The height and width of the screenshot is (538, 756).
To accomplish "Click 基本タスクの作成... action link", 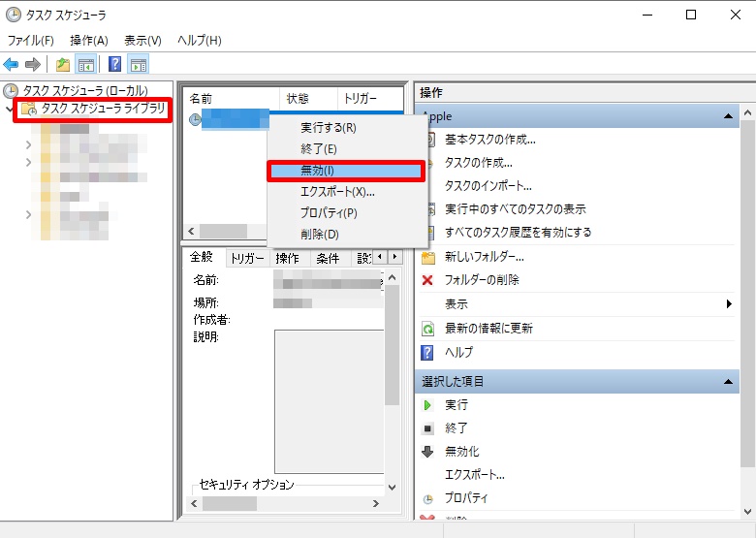I will pos(489,140).
